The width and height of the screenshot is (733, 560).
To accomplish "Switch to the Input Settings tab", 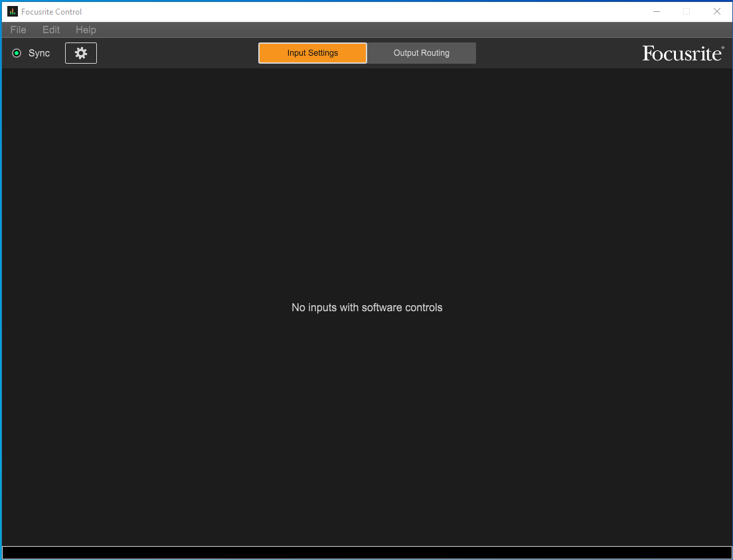I will tap(313, 53).
